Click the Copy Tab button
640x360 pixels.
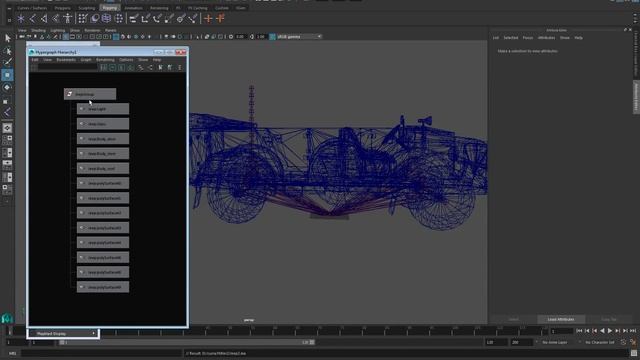click(x=609, y=319)
